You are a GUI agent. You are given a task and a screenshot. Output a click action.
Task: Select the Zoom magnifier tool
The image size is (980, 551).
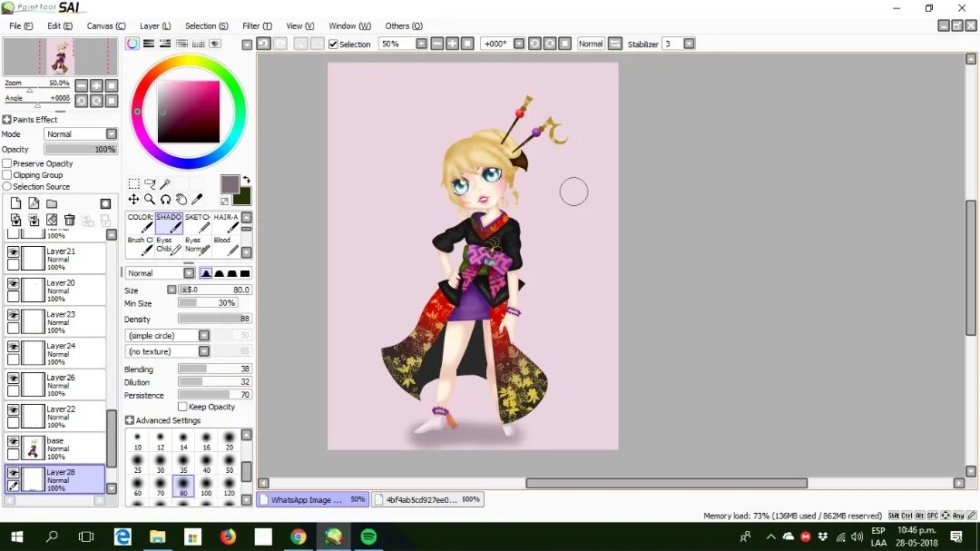click(150, 199)
